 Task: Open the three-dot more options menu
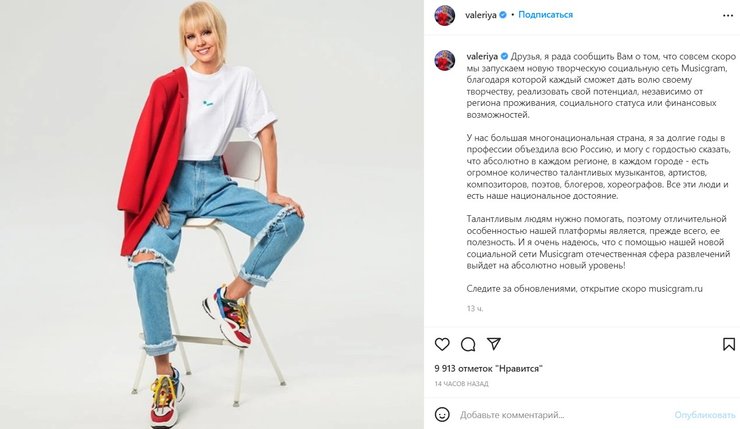tap(728, 16)
